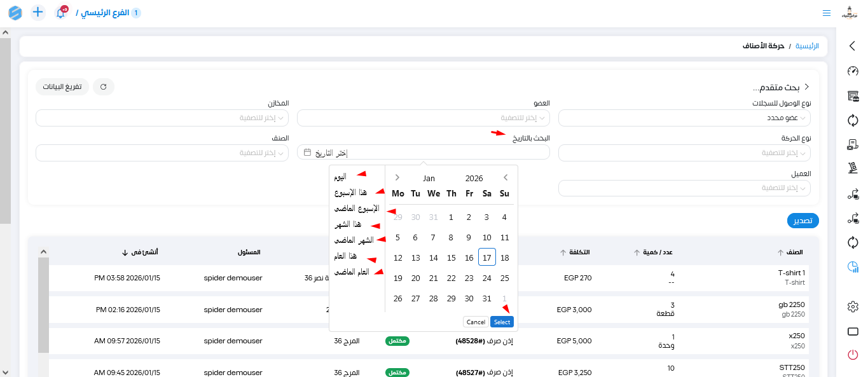Viewport: 868px width, 377px height.
Task: Open the settings gear in sidebar
Action: [x=853, y=307]
